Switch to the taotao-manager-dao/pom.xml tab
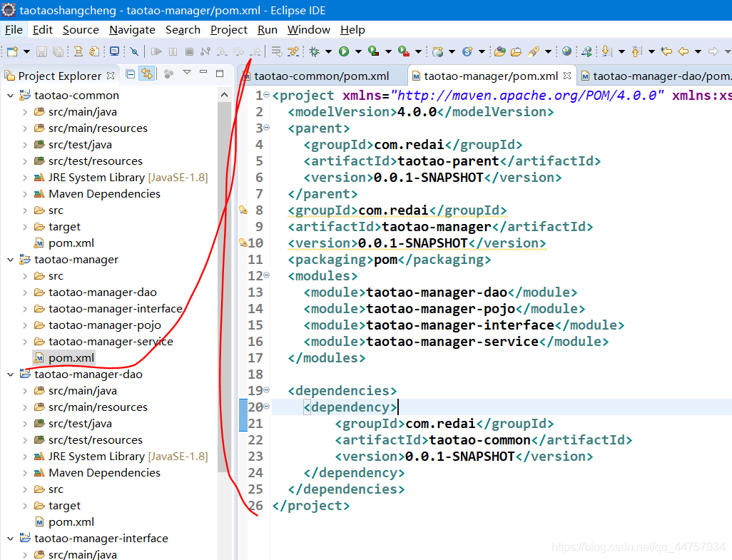 tap(654, 76)
